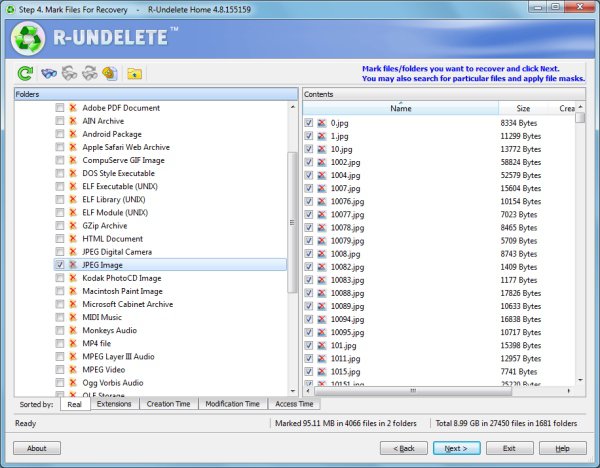The image size is (600, 468).
Task: Select the Microsoft Cabinet Archive folder row
Action: pyautogui.click(x=128, y=304)
